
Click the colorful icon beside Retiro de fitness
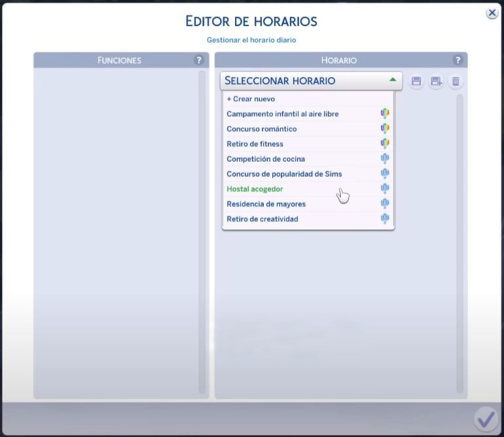pyautogui.click(x=385, y=144)
